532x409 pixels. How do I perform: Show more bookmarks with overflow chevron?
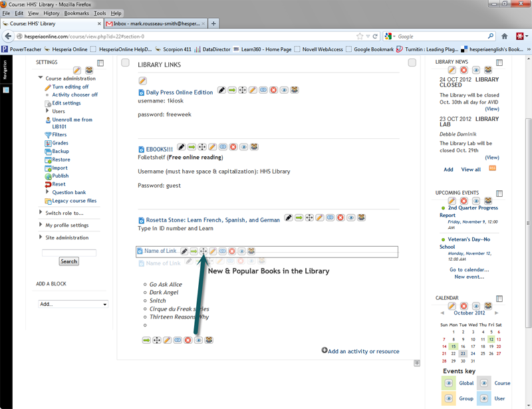pyautogui.click(x=528, y=49)
